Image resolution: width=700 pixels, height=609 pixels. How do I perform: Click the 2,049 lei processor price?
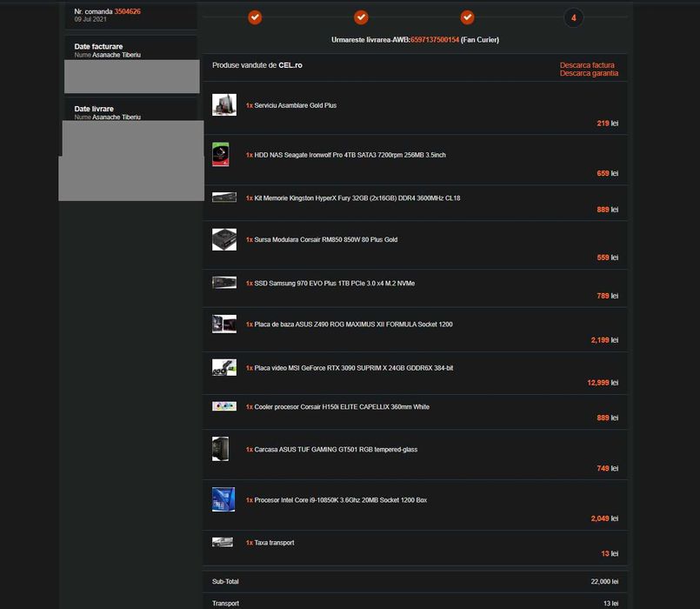(604, 519)
